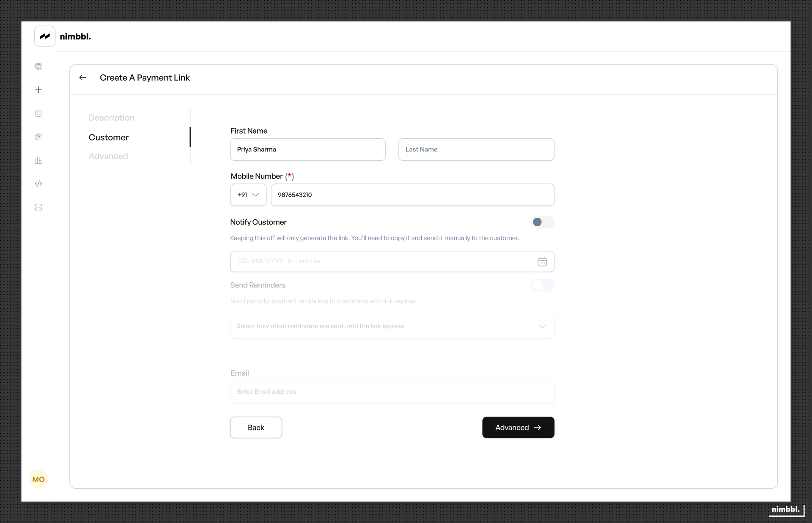Open settings via the wrench-gear sidebar icon
This screenshot has height=523, width=812.
click(x=38, y=137)
